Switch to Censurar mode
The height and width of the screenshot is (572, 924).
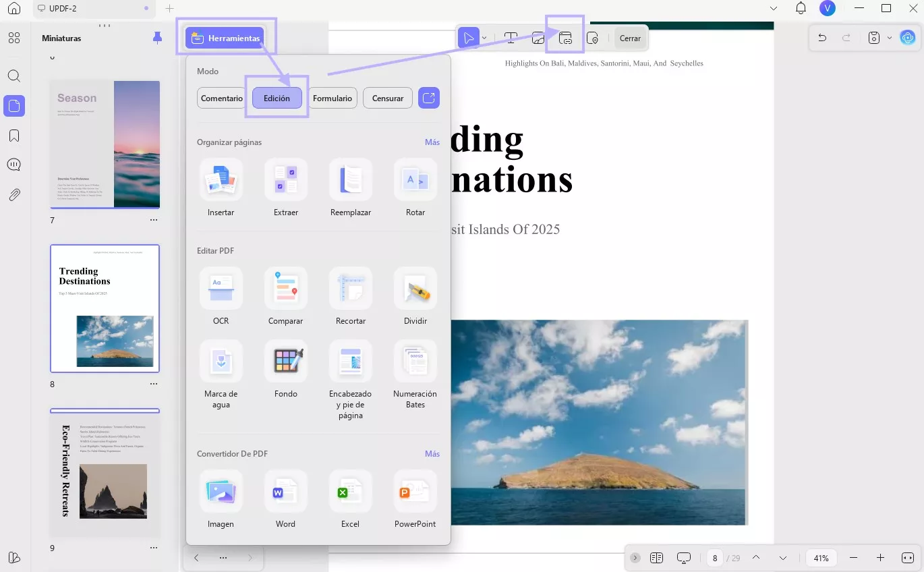[388, 98]
